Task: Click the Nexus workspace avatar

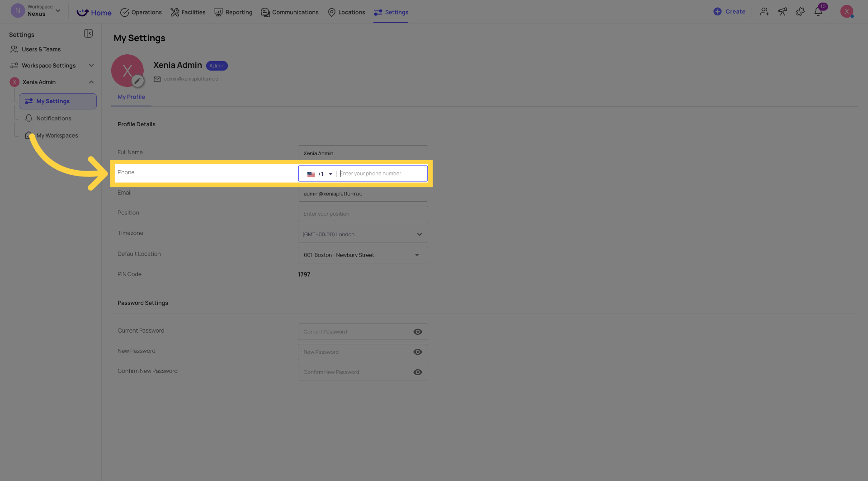Action: click(18, 10)
